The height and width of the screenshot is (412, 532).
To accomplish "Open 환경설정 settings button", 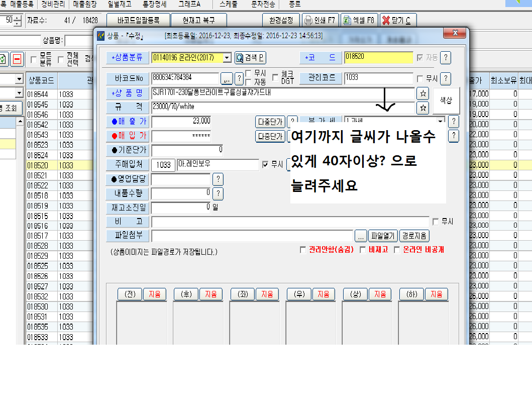I will pos(281,21).
